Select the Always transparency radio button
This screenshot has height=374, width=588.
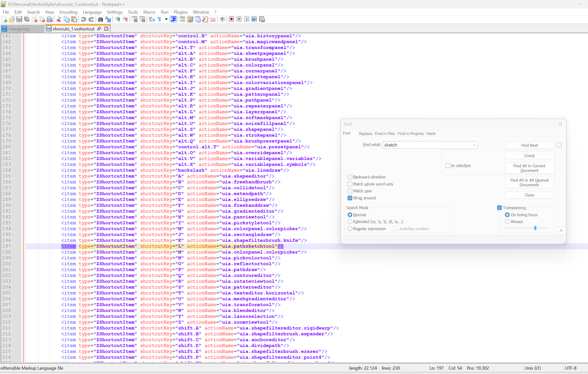[x=508, y=222]
